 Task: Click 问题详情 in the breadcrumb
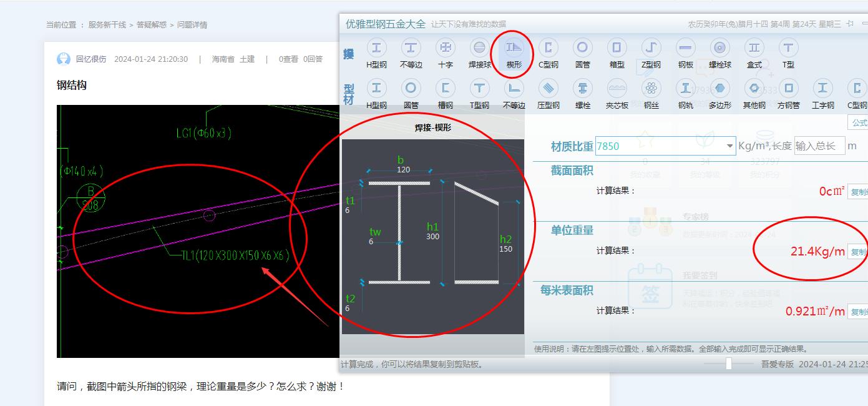(x=192, y=25)
